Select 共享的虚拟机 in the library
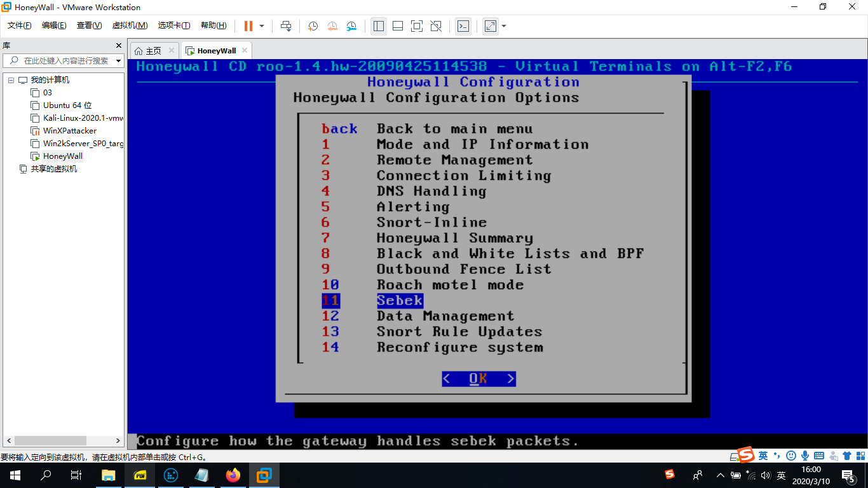Image resolution: width=868 pixels, height=488 pixels. (x=54, y=169)
